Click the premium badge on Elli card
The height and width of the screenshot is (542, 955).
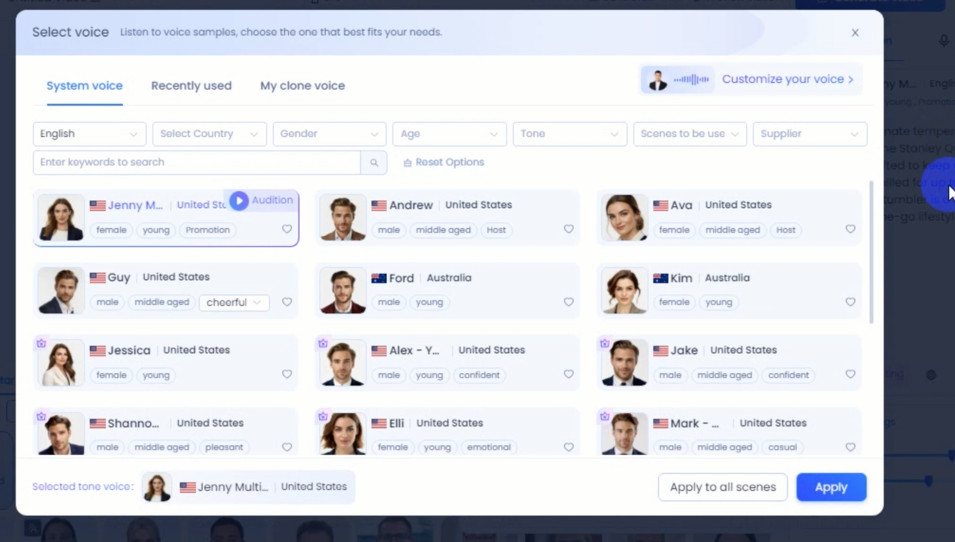coord(323,417)
